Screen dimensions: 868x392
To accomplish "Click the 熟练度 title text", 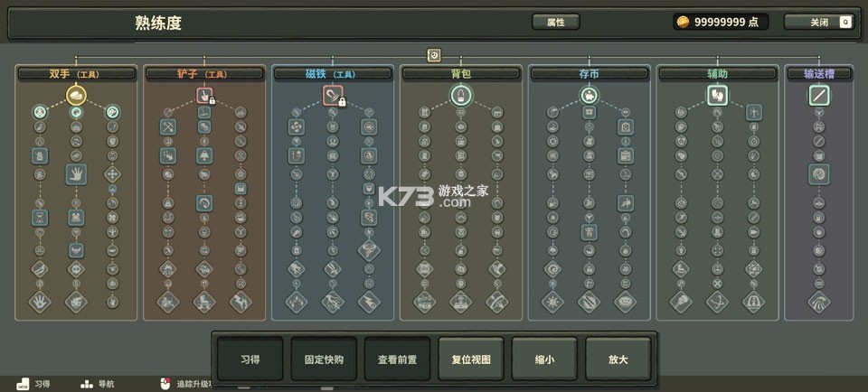I will pos(158,23).
